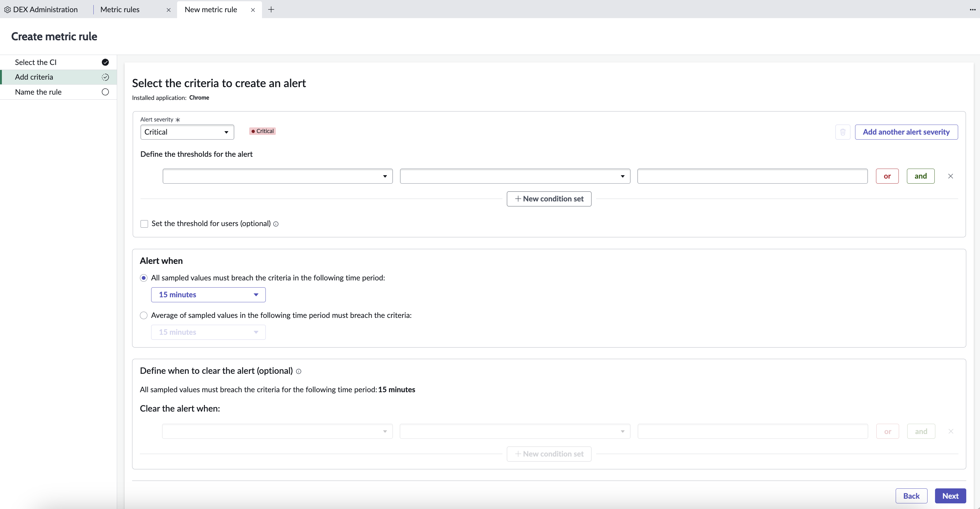Click the Chrome installed application label
980x509 pixels.
199,97
